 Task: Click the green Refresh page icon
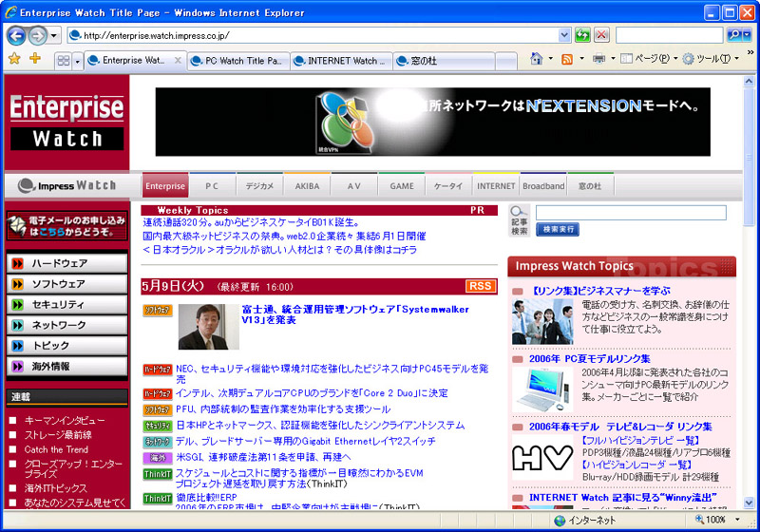click(582, 35)
